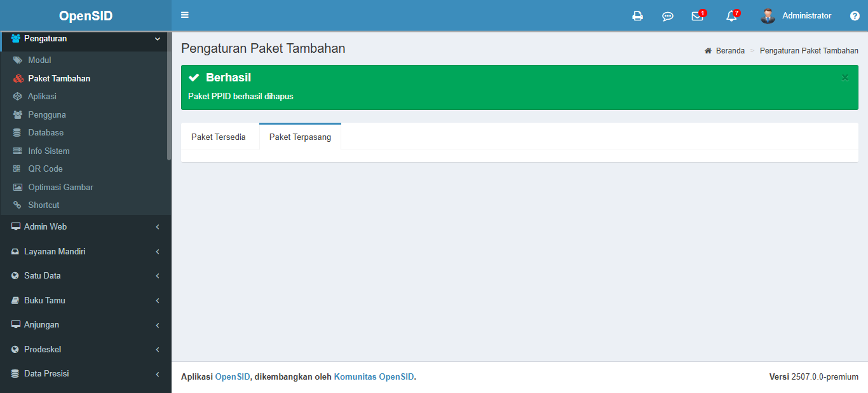This screenshot has height=393, width=868.
Task: Follow the Komunitas OpenSID footer link
Action: pos(374,376)
